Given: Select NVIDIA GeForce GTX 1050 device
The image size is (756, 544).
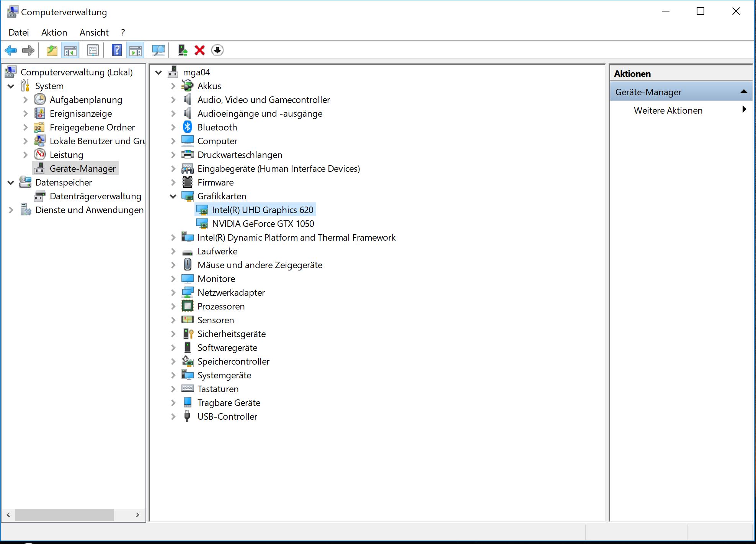Looking at the screenshot, I should pyautogui.click(x=263, y=224).
